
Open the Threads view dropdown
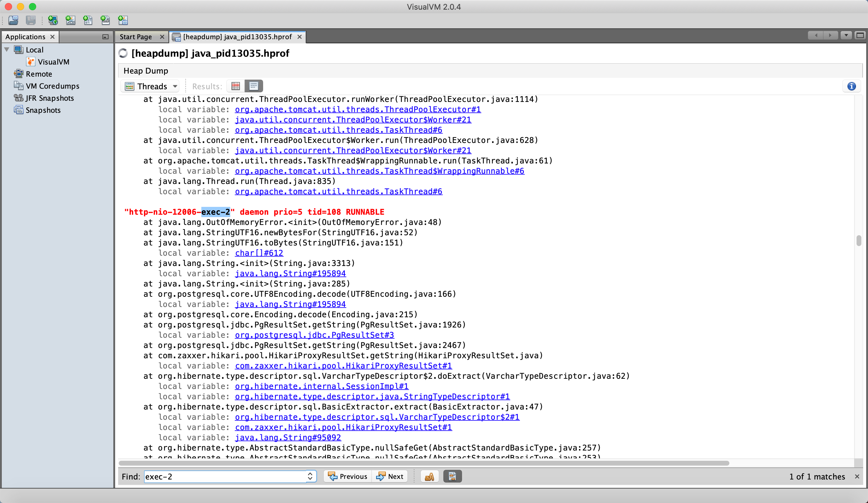150,86
